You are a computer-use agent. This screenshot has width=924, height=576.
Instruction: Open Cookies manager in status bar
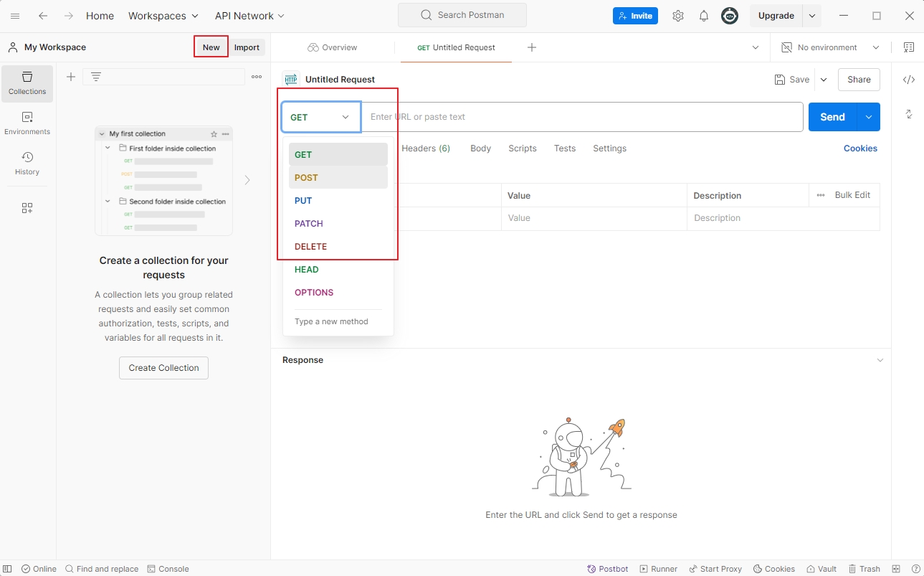773,569
